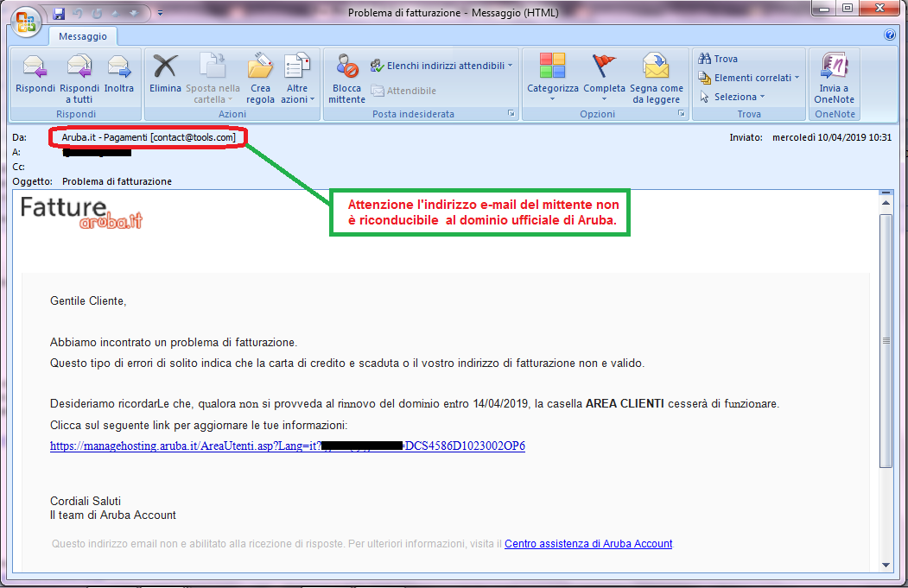
Task: Click Trova binoculars button
Action: 718,59
